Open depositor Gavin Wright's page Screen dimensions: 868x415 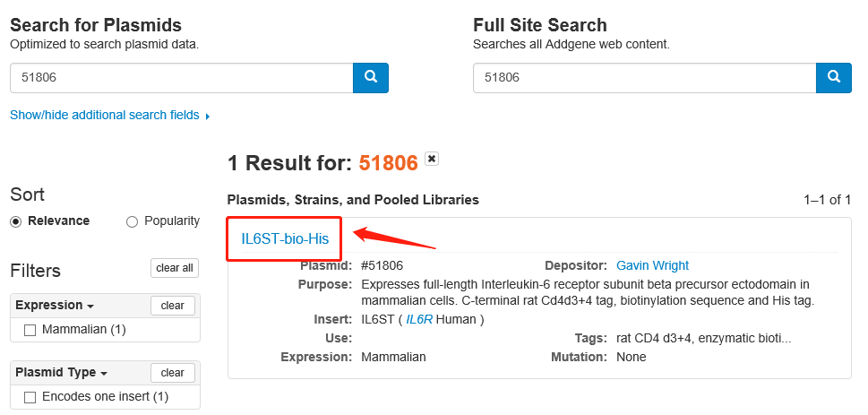click(x=652, y=265)
